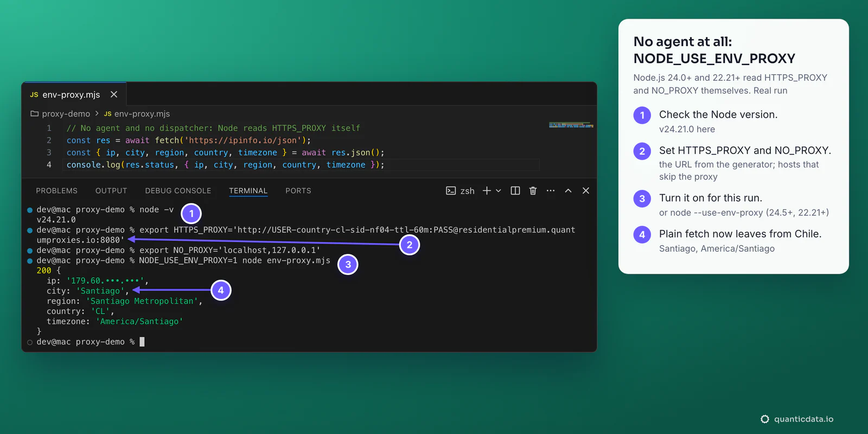Split the terminal pane
Viewport: 868px width, 434px height.
point(515,190)
